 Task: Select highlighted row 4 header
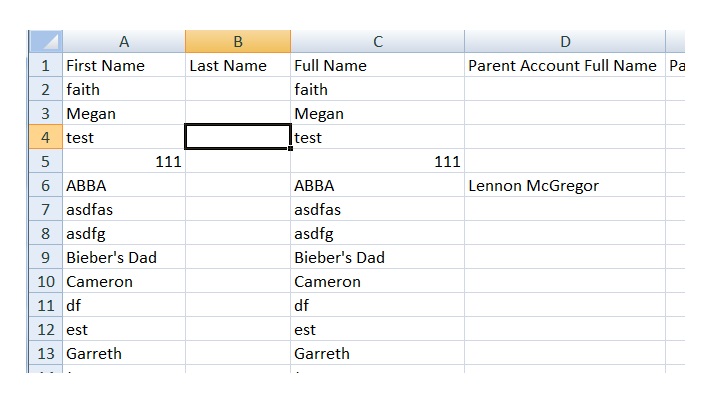tap(46, 137)
